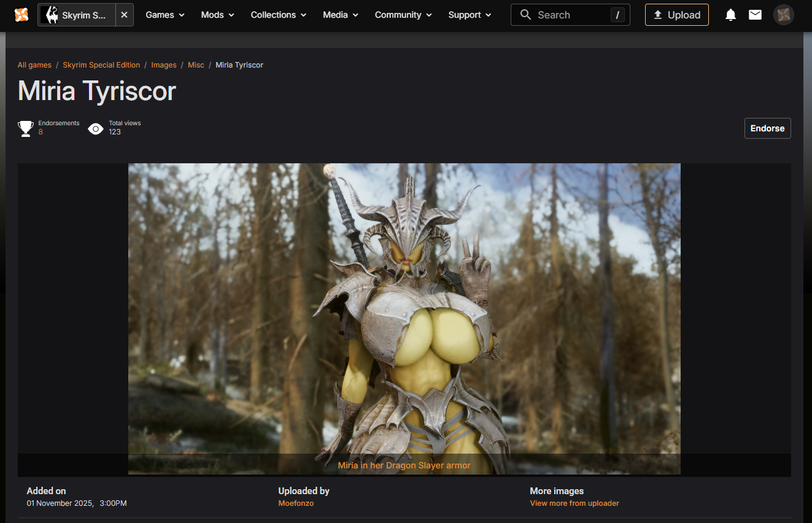Remove the Skyrim game filter with X
This screenshot has width=812, height=523.
coord(125,15)
